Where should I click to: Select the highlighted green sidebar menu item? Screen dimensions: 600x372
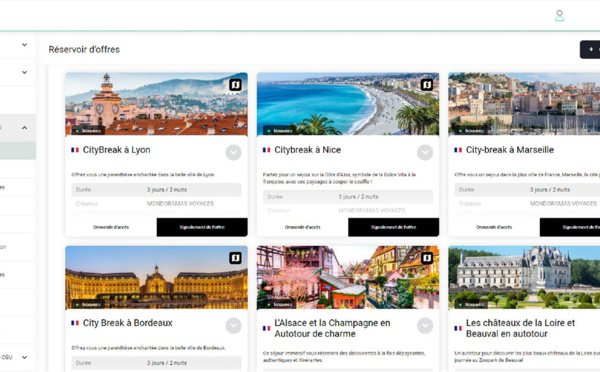(18, 150)
